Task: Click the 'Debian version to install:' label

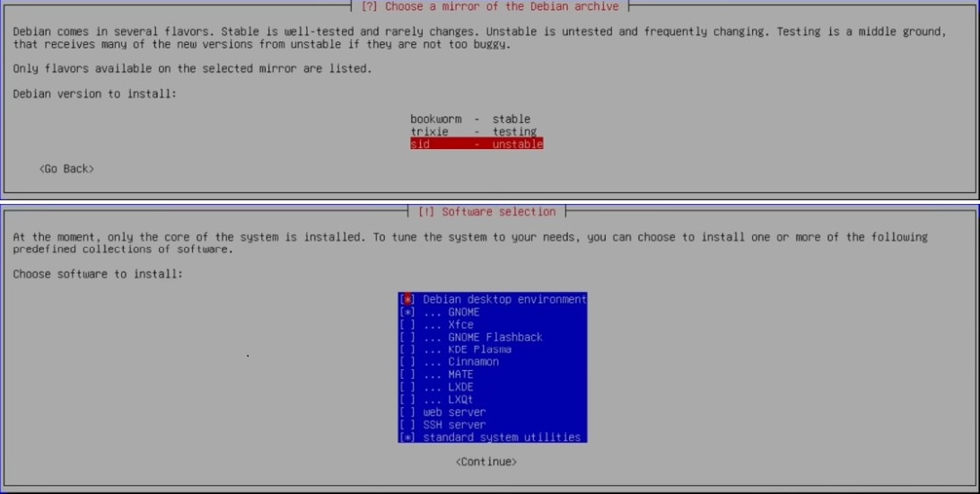Action: pos(95,93)
